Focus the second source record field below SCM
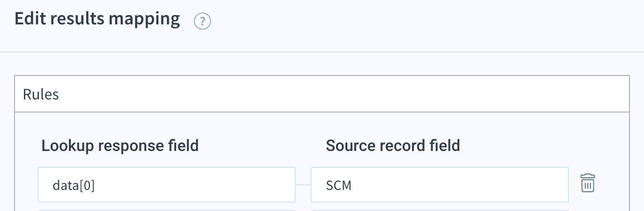This screenshot has width=644, height=211. point(440,210)
